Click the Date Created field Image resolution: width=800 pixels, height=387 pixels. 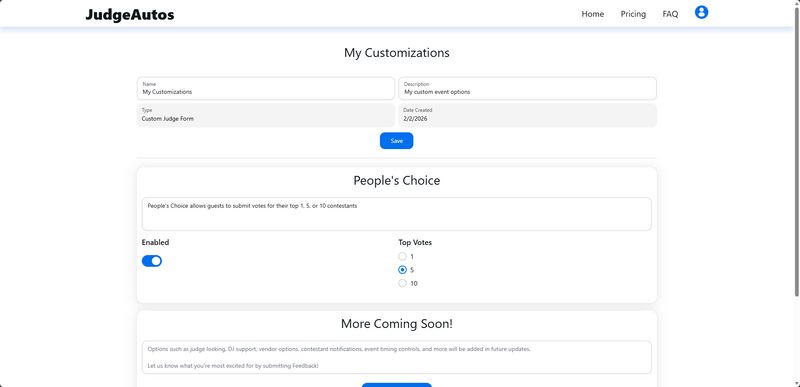527,115
